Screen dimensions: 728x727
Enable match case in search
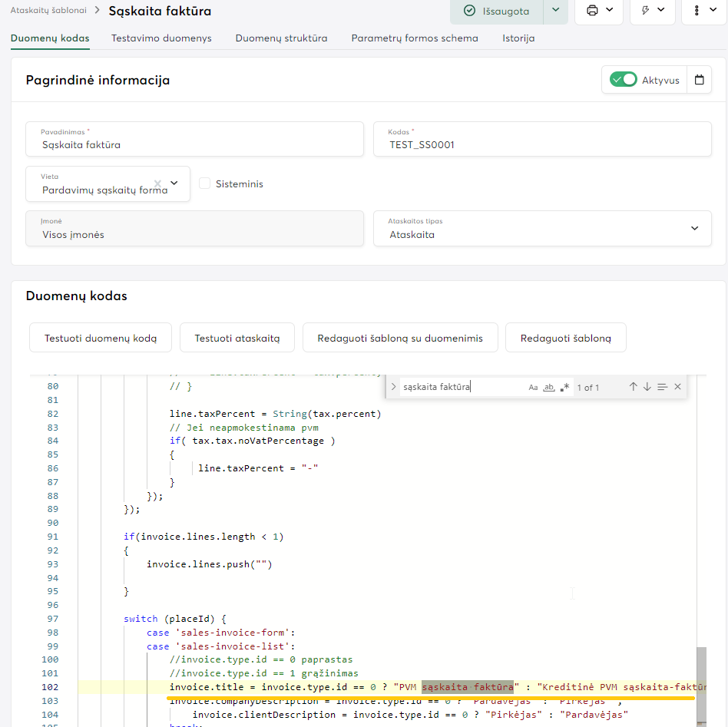click(x=533, y=388)
